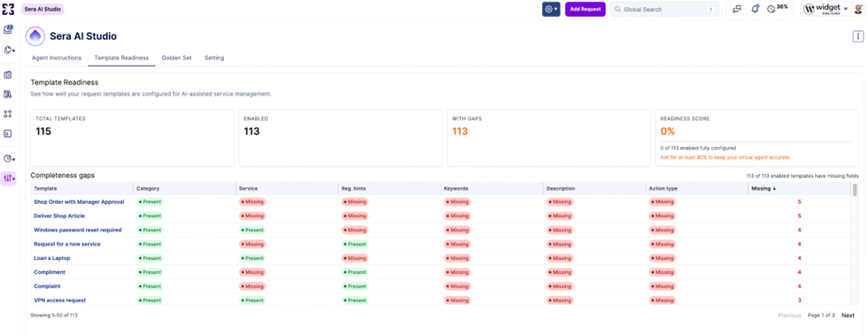Open the Loan a Laptop template link
Screen dimensions: 868x336
click(52, 258)
